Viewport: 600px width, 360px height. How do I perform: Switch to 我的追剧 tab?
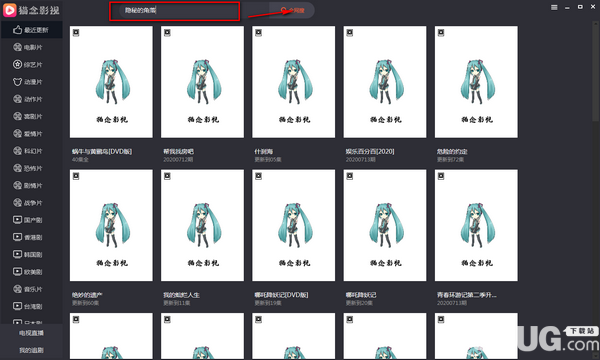pos(31,350)
